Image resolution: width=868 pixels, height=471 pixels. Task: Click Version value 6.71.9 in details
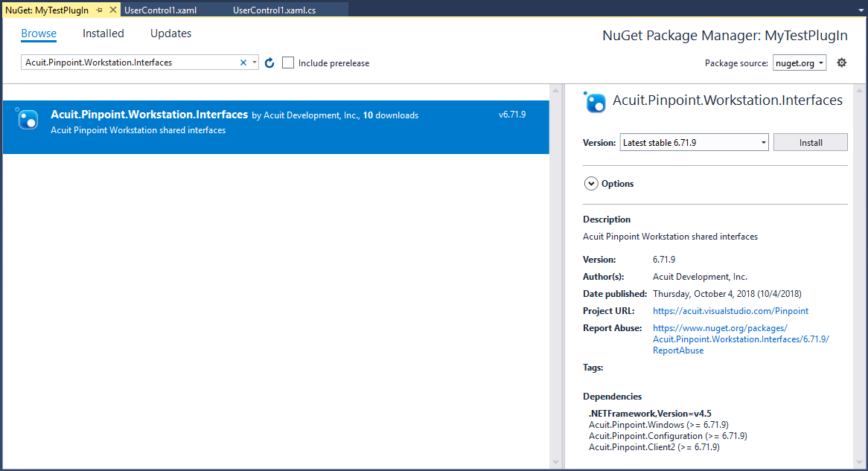[x=664, y=260]
